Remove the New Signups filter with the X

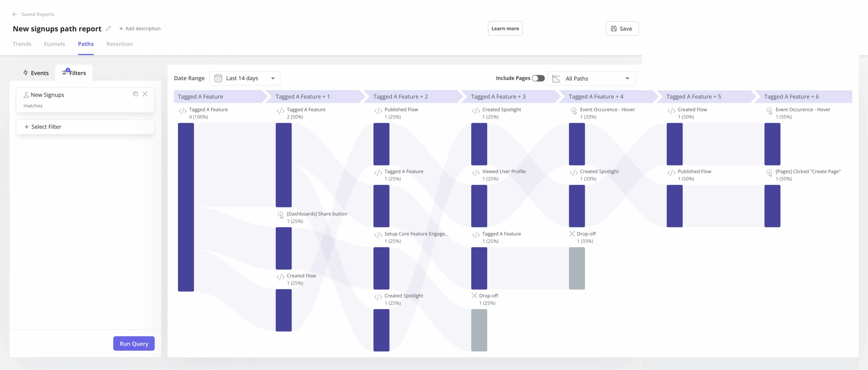click(x=145, y=94)
